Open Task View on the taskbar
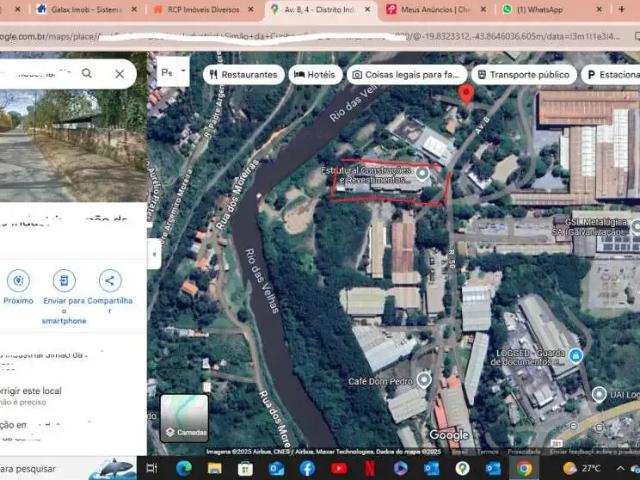 tap(152, 469)
